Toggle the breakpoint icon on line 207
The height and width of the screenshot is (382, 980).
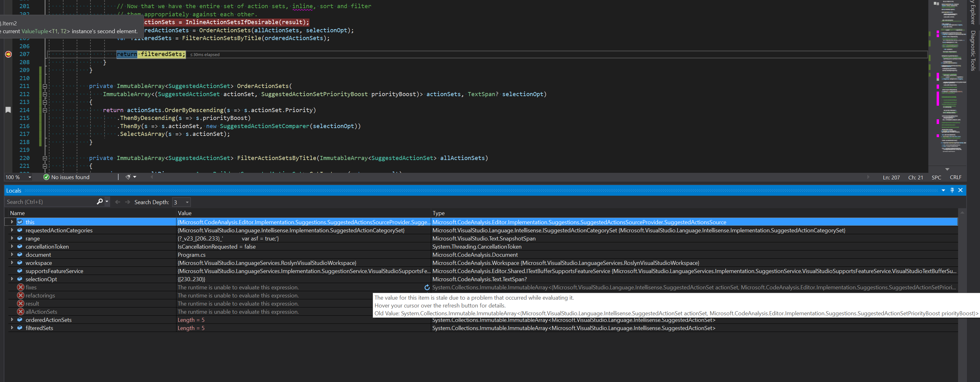point(8,54)
